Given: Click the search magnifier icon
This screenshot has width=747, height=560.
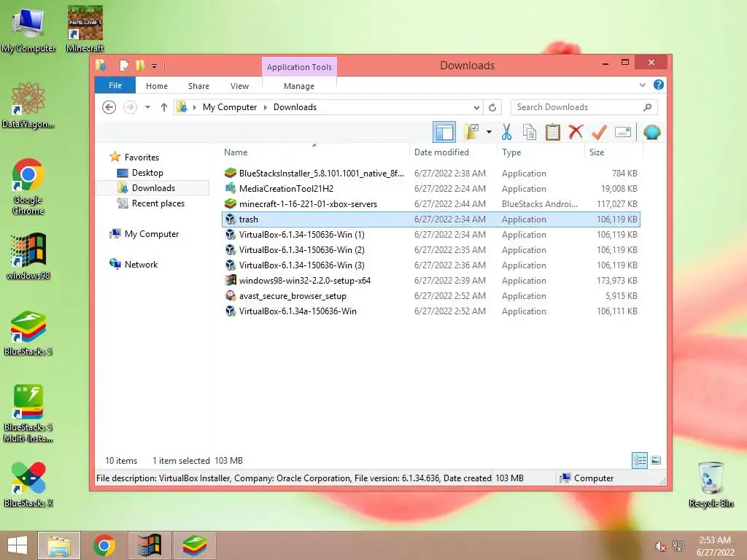Looking at the screenshot, I should pyautogui.click(x=648, y=107).
